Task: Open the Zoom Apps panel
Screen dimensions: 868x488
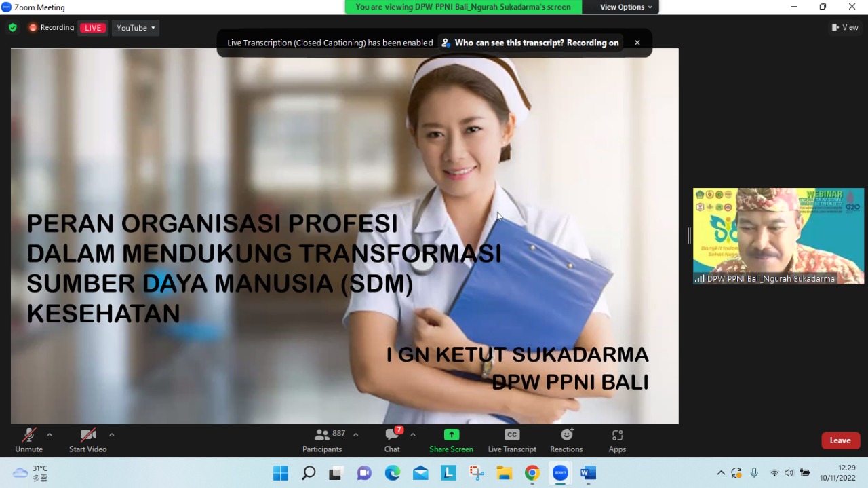Action: click(x=617, y=440)
